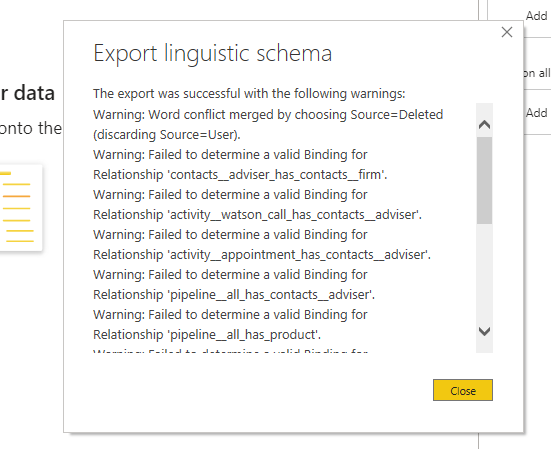
Task: Click the 'on all' text at right edge
Action: pos(537,73)
